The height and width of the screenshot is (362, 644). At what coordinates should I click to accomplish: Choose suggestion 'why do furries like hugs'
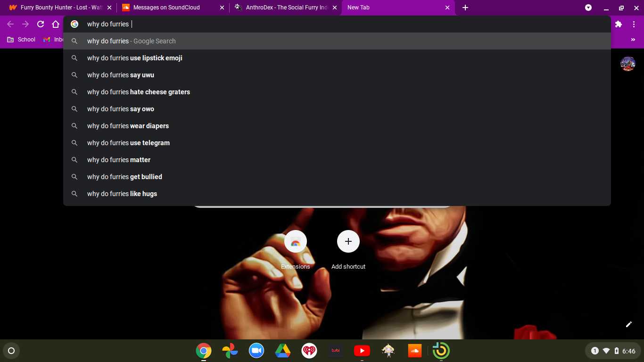(337, 194)
